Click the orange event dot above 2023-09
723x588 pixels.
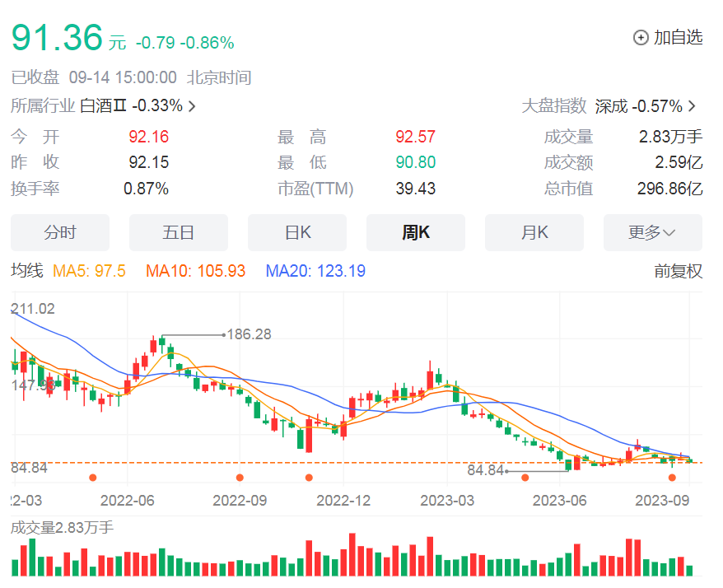coord(671,478)
